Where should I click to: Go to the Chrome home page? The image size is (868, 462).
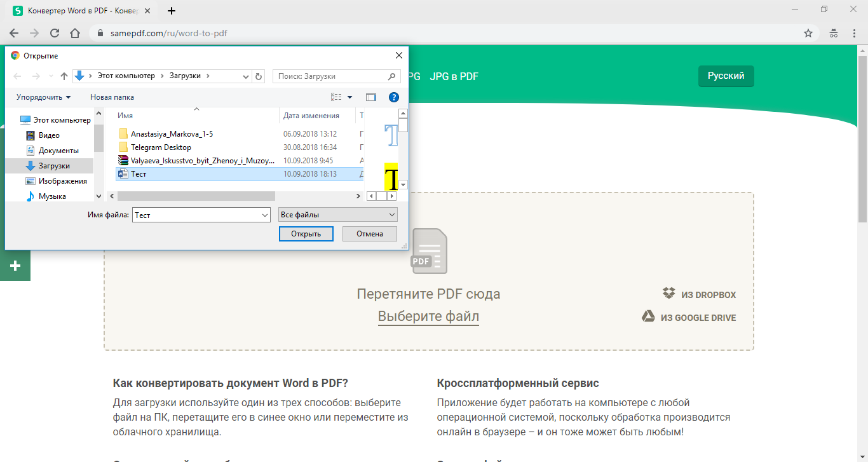click(75, 33)
